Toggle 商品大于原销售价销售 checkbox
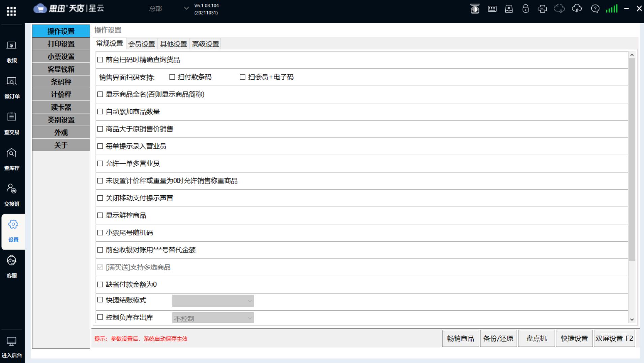This screenshot has width=644, height=363. (100, 129)
